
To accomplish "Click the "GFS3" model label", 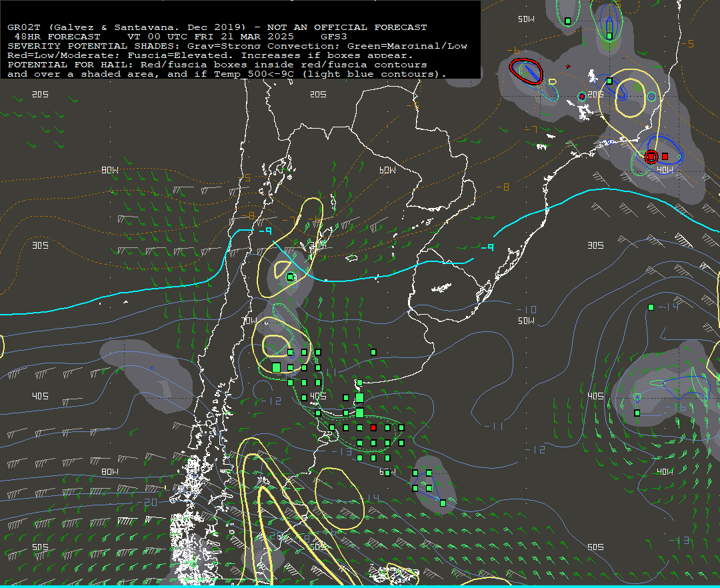I will click(x=334, y=37).
